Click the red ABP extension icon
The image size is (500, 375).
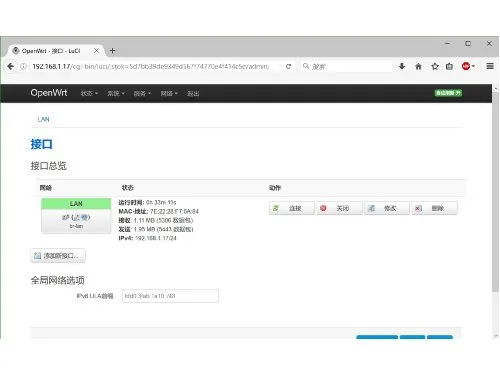point(466,66)
